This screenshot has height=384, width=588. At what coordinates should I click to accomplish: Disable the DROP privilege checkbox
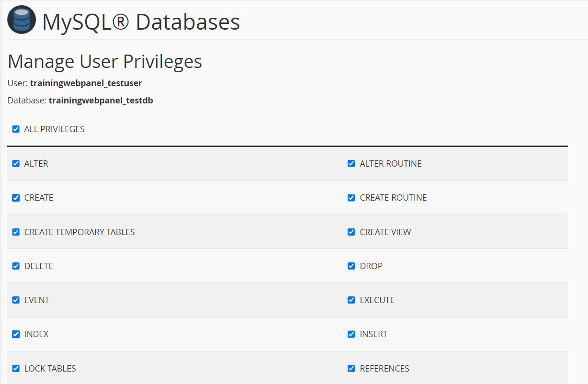tap(351, 266)
